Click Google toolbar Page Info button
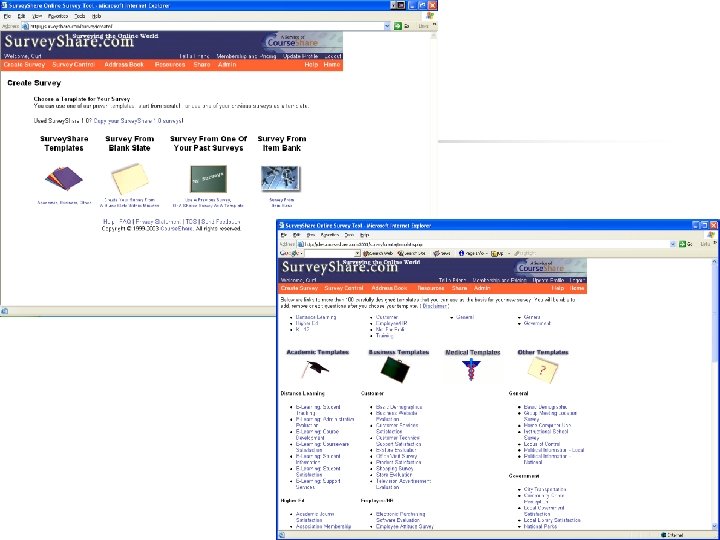Image resolution: width=720 pixels, height=540 pixels. click(x=472, y=253)
